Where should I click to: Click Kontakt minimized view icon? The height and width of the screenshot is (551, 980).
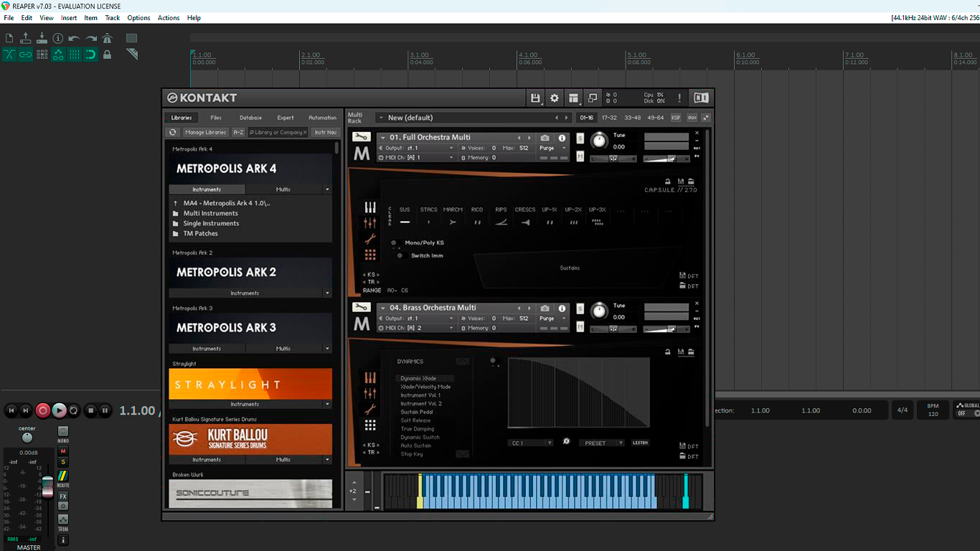(593, 98)
